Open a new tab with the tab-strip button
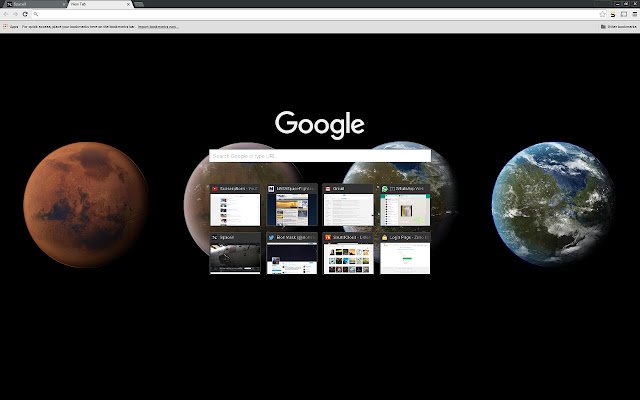Image resolution: width=640 pixels, height=400 pixels. pos(139,4)
